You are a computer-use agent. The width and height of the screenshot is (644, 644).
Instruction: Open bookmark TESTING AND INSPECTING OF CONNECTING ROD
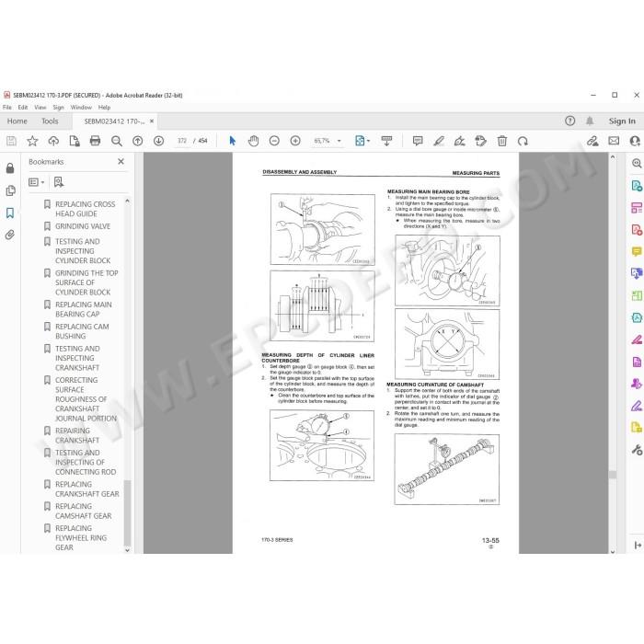click(x=86, y=462)
